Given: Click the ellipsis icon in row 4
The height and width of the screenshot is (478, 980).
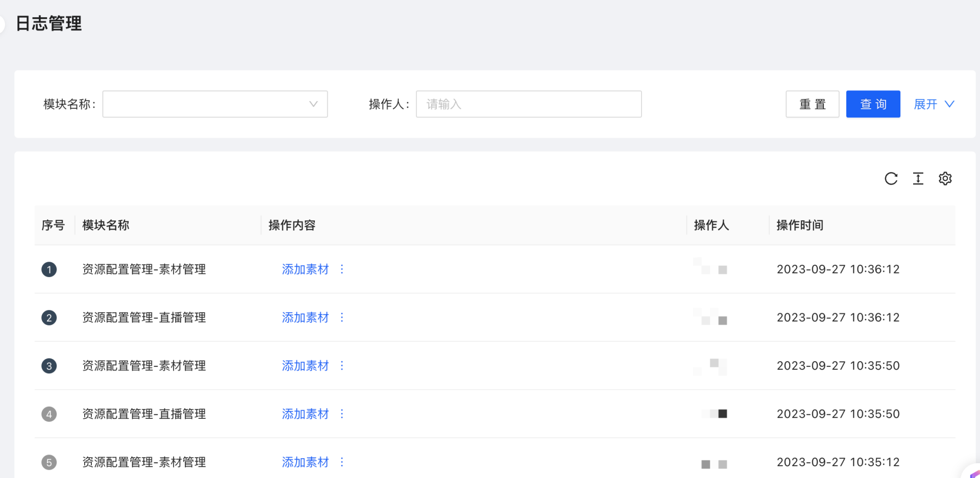Looking at the screenshot, I should click(x=342, y=414).
